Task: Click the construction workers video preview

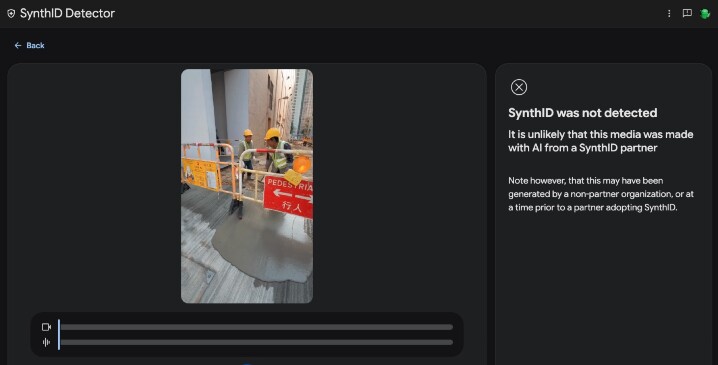Action: [x=247, y=186]
